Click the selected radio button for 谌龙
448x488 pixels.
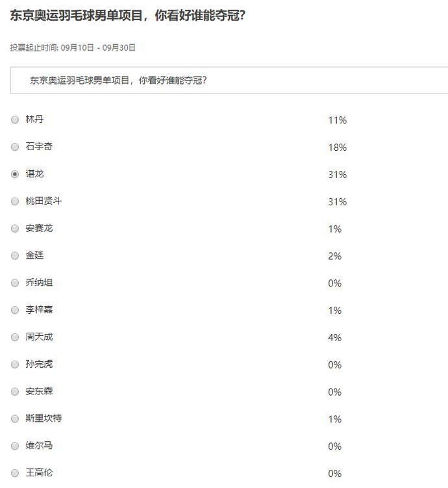(15, 175)
